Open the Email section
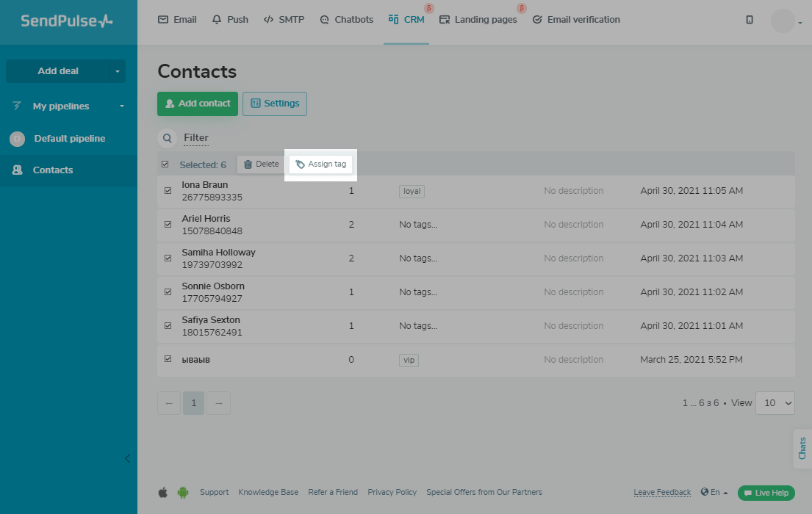Screen dimensions: 812x514 [177, 20]
